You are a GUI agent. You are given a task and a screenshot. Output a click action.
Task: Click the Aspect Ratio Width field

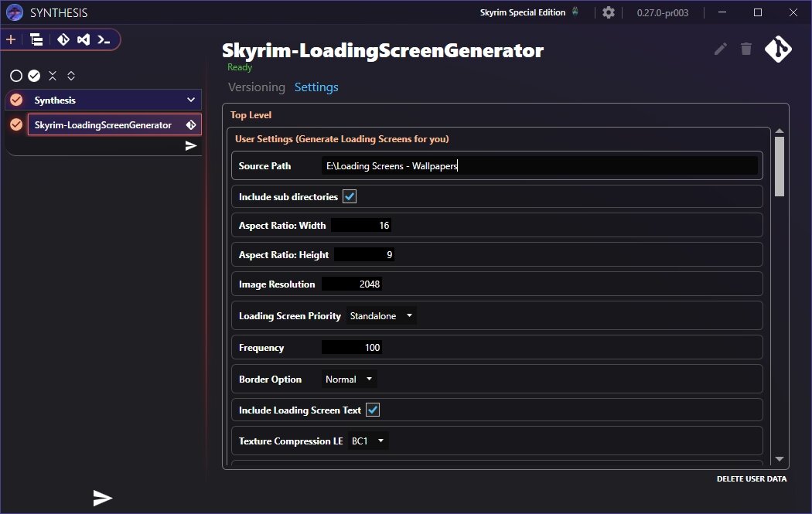361,225
